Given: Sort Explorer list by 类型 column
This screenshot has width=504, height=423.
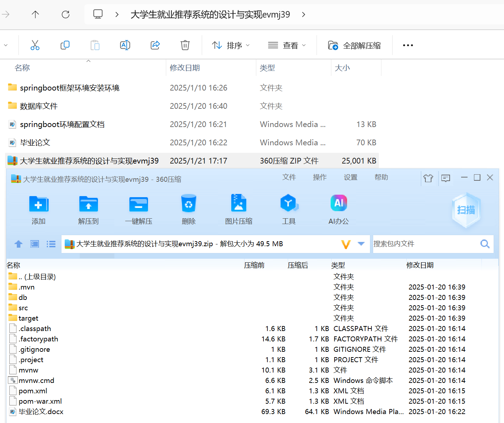Looking at the screenshot, I should tap(267, 68).
